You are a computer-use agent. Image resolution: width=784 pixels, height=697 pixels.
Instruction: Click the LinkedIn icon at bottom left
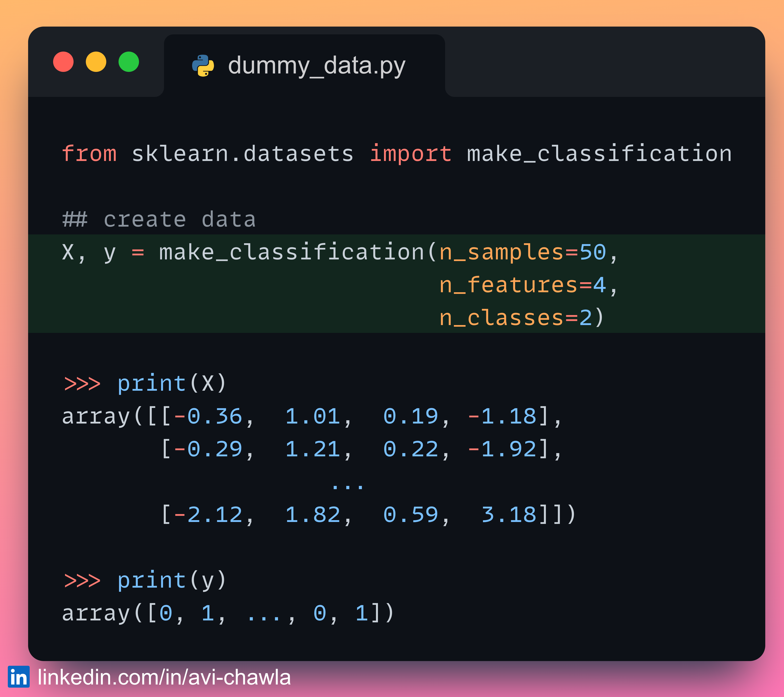[19, 677]
